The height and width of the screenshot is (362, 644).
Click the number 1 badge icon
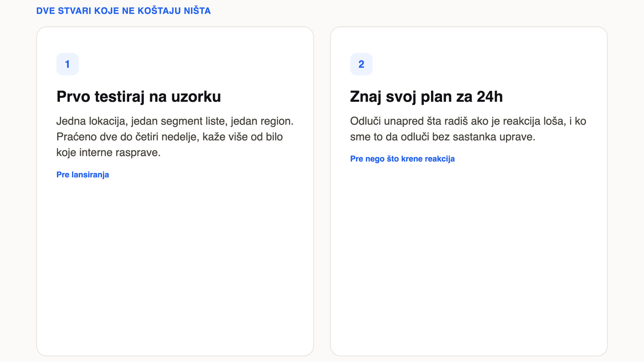[x=68, y=64]
